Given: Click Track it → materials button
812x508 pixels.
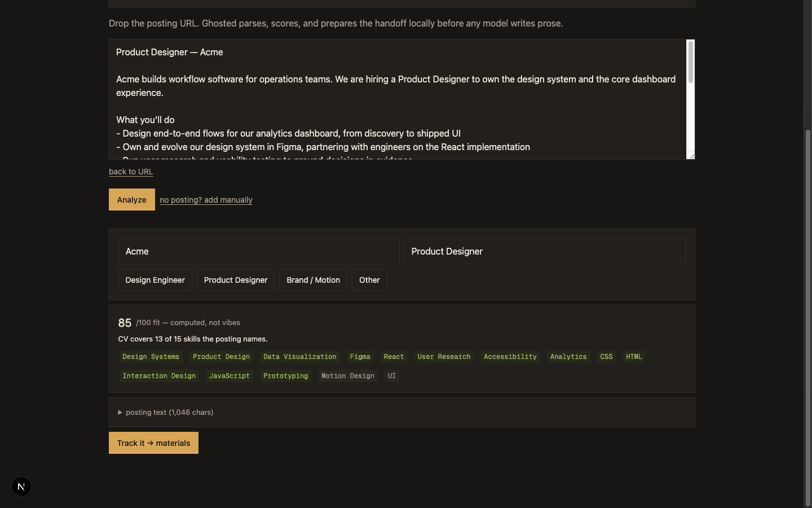Looking at the screenshot, I should [153, 443].
